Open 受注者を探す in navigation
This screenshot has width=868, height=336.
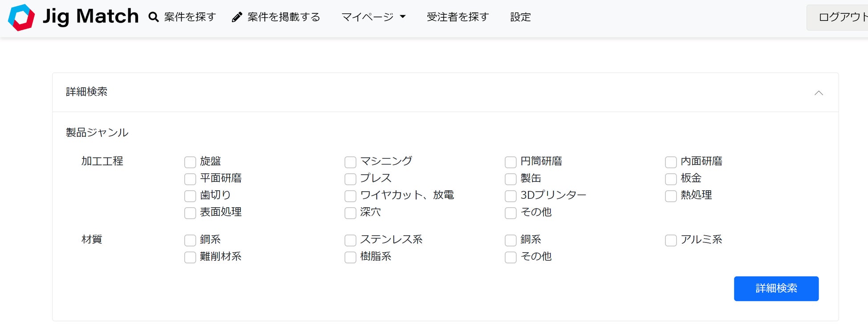tap(458, 17)
